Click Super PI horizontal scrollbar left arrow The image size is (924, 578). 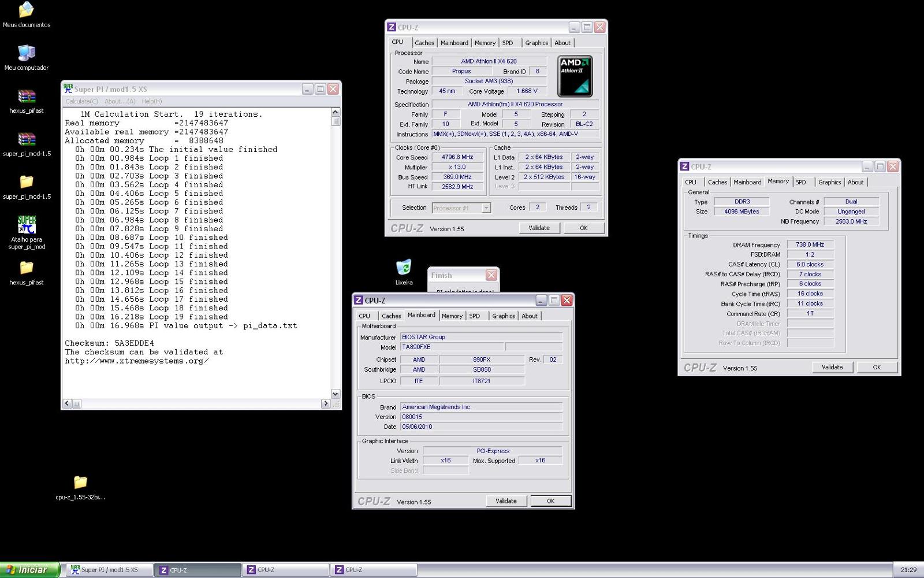pos(67,403)
